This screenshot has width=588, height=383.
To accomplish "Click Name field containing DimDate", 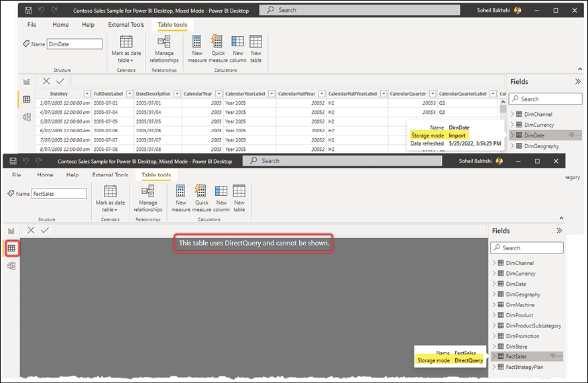I will coord(74,44).
